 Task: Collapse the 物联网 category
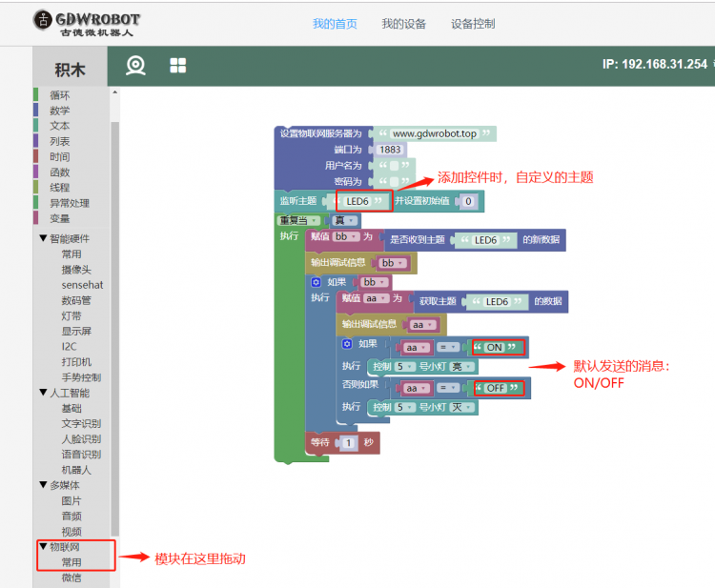tap(43, 546)
